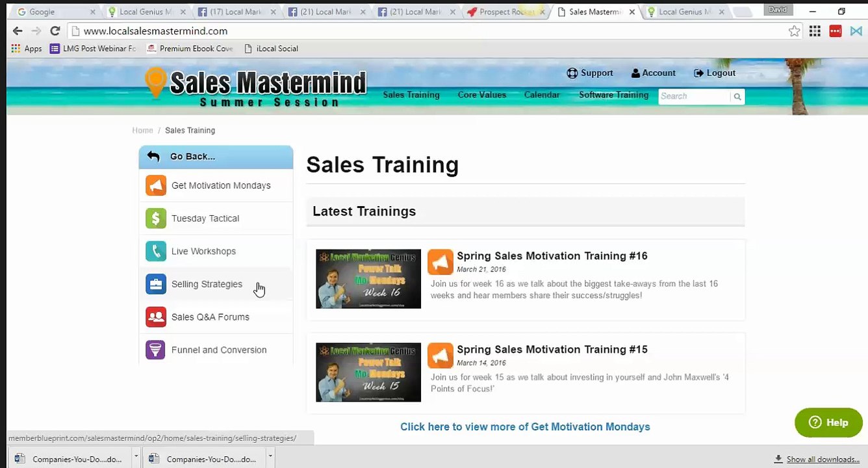Open the Week 15 Power Talk thumbnail

368,372
